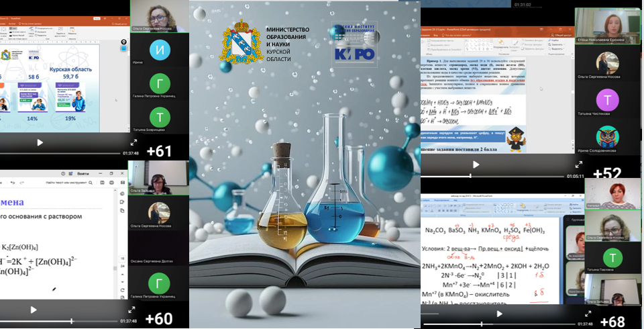Open the +68 hidden participants tile
This screenshot has width=644, height=329.
pos(610,321)
